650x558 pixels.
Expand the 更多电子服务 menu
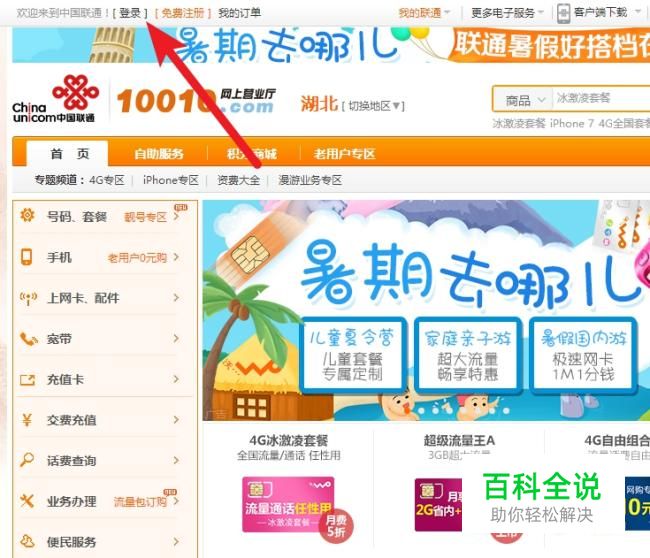click(x=507, y=13)
